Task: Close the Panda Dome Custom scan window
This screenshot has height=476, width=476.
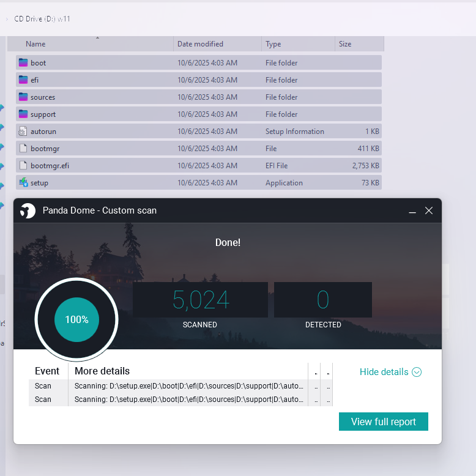Action: (429, 210)
